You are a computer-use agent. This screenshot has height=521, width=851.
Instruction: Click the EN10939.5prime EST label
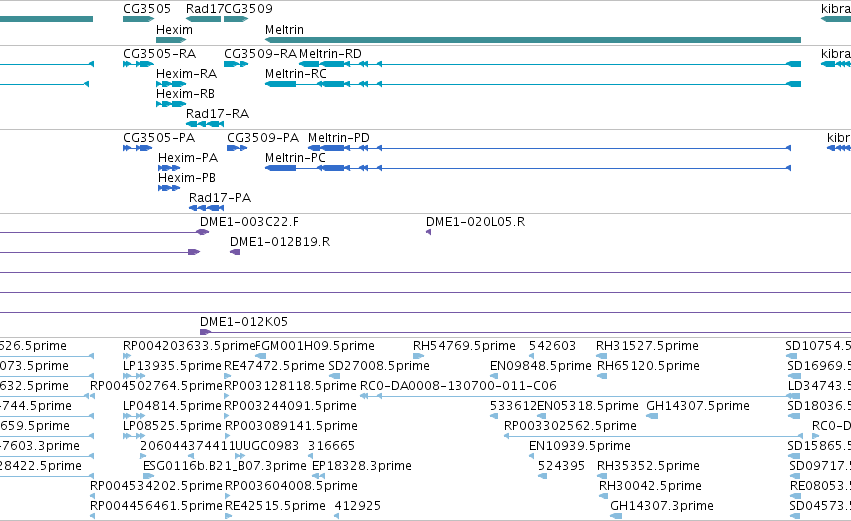pos(580,447)
